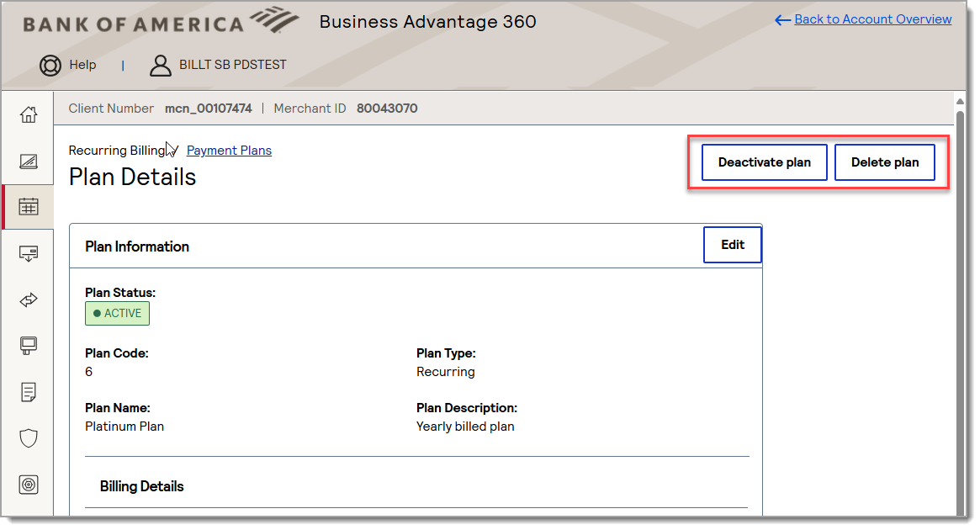Edit the Plan Information section
Screen dimensions: 980x530
[x=733, y=245]
